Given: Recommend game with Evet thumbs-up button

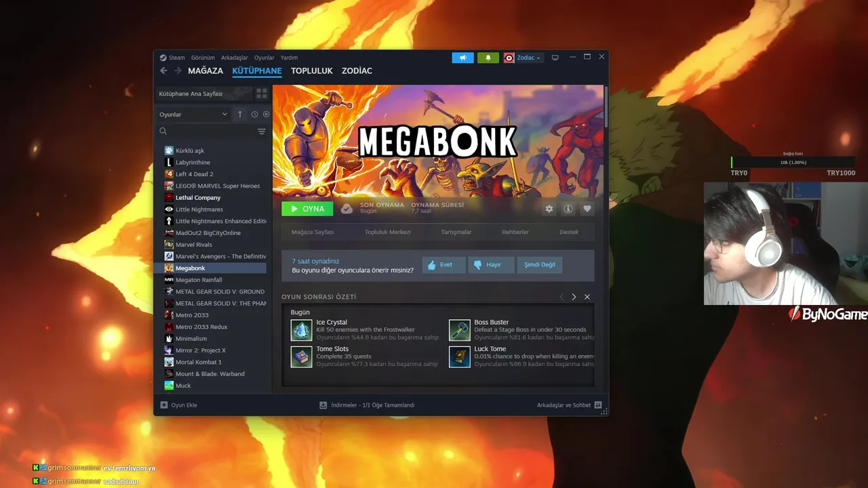Looking at the screenshot, I should click(444, 265).
